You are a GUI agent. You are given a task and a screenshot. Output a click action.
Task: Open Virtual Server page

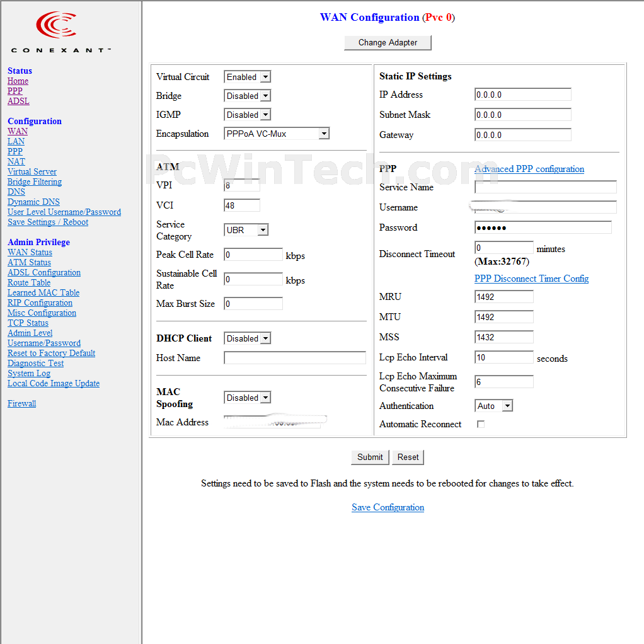[32, 171]
